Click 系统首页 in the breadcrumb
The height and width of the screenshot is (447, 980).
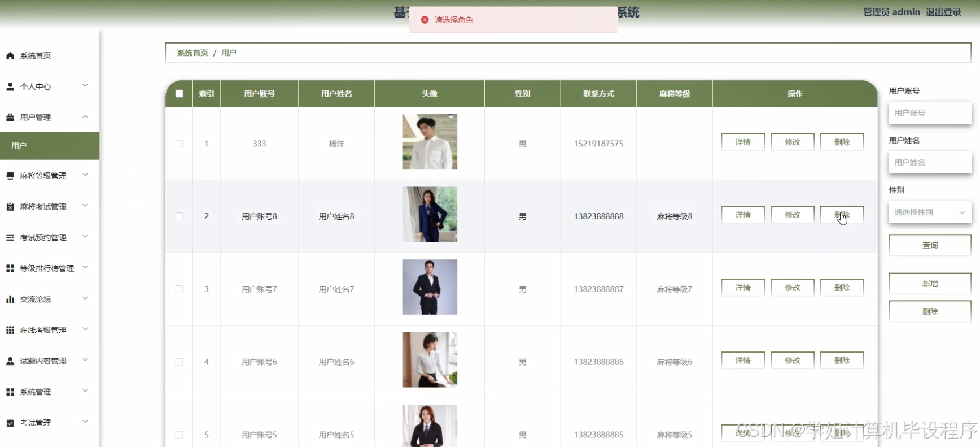click(x=193, y=53)
